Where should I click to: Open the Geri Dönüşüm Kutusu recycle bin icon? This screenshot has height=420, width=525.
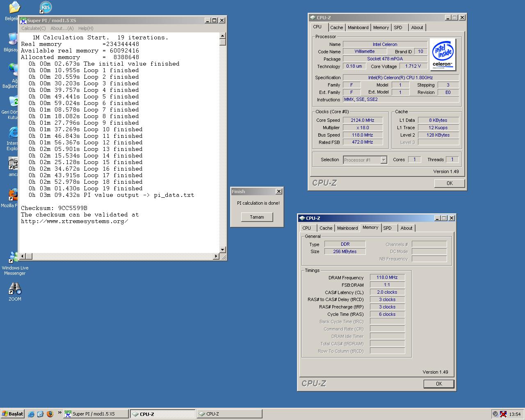tap(13, 101)
